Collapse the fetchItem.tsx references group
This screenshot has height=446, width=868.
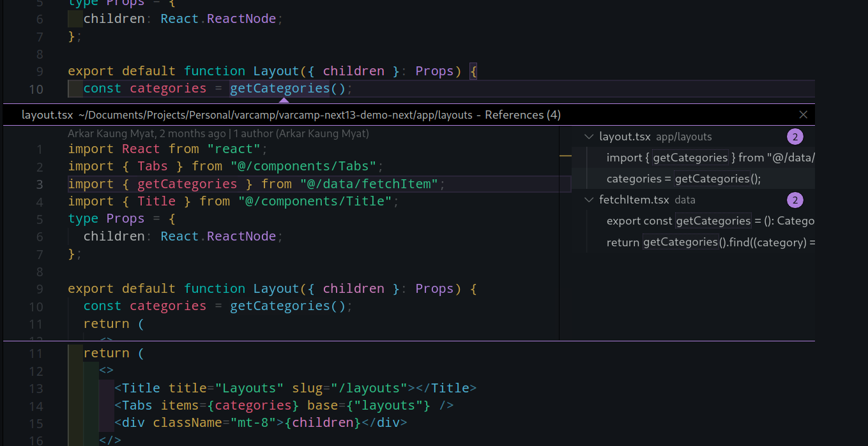coord(588,200)
